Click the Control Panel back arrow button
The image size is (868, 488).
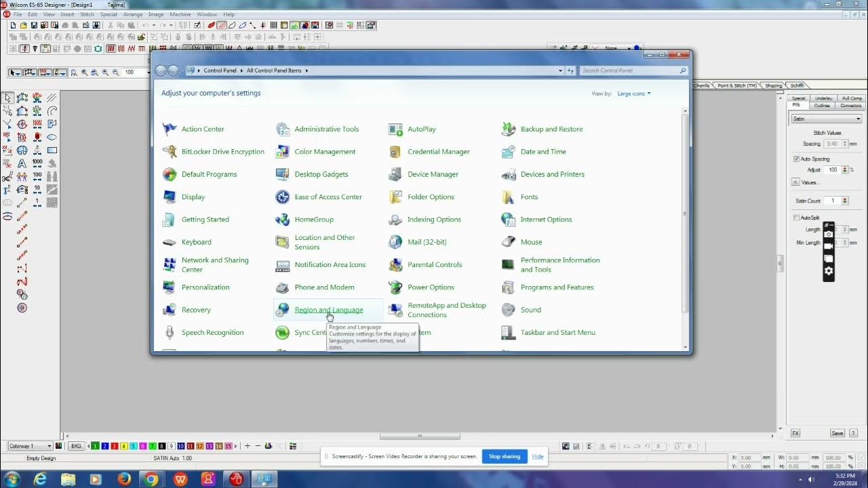coord(161,70)
